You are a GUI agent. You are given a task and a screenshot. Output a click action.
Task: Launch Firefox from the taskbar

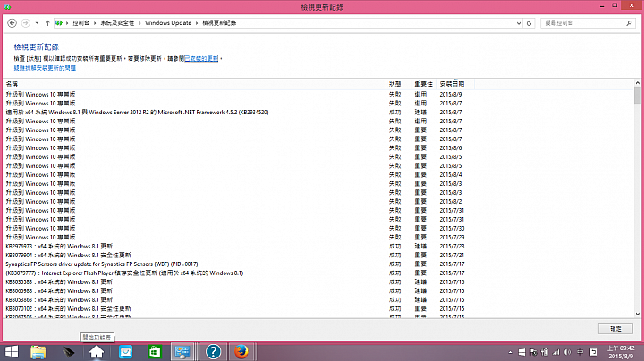241,352
